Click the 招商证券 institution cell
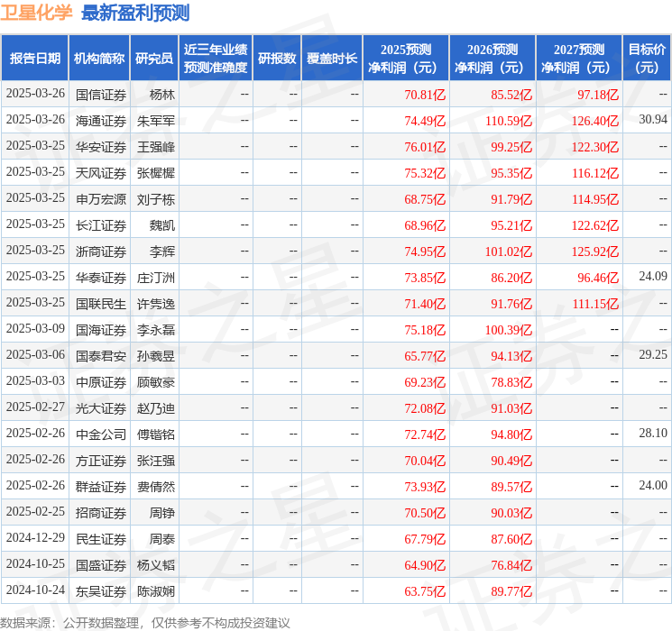Viewport: 672px width, 631px height. click(101, 513)
